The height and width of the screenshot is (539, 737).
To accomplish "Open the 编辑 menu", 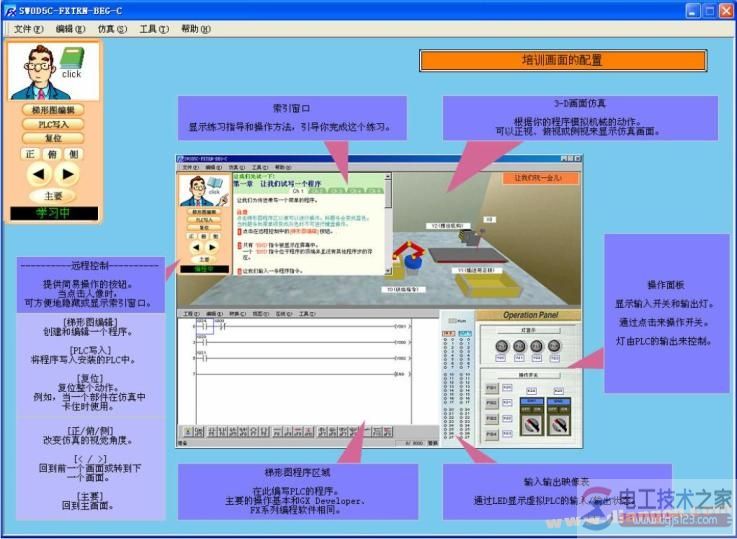I will point(71,29).
